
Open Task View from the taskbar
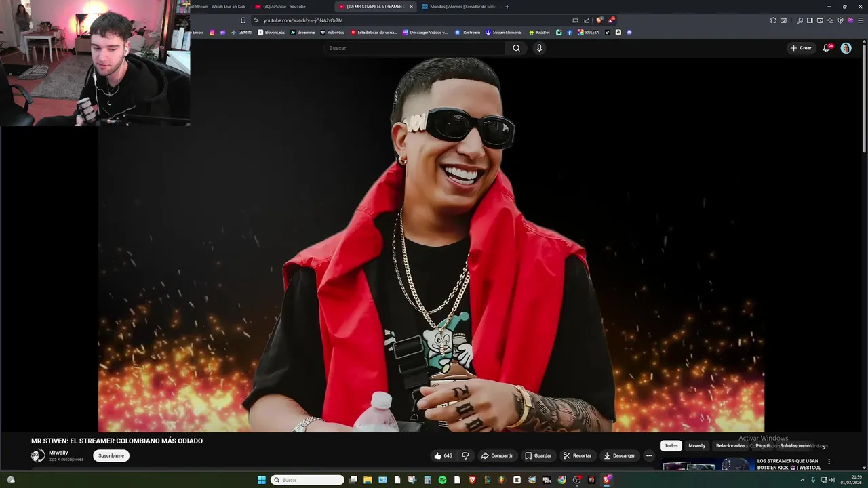[353, 480]
